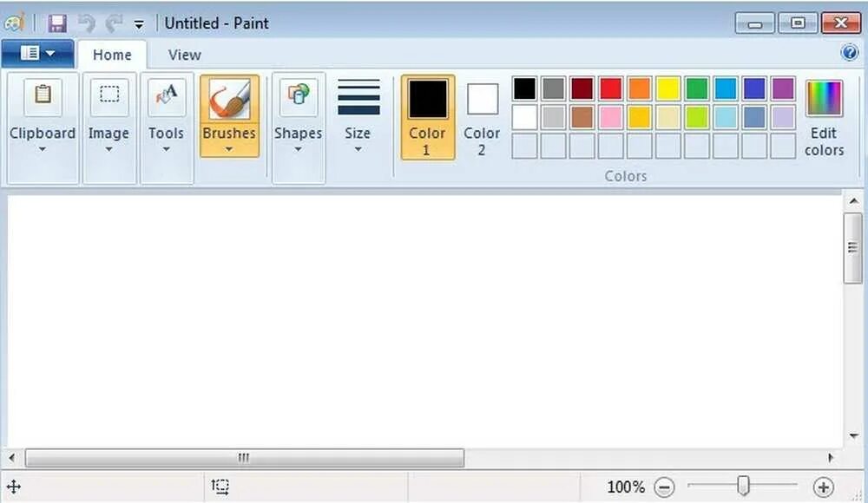The image size is (868, 503).
Task: Click the vertical scrollbar thumb
Action: tap(853, 248)
